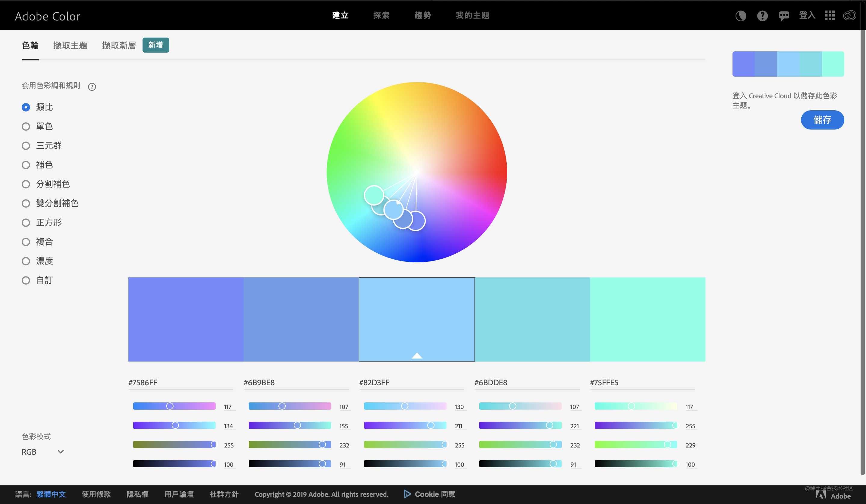This screenshot has width=866, height=504.
Task: Toggle dark mode moon icon
Action: 741,16
